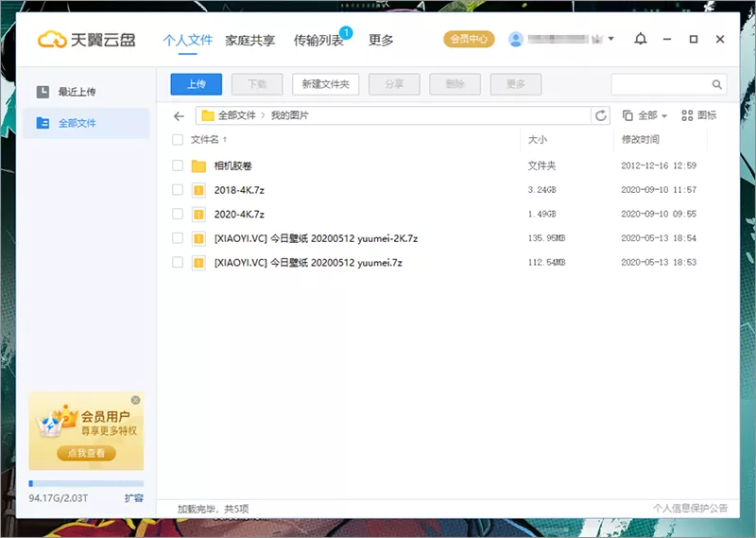Click the 新建文件夹 button
Screen dimensions: 756x538
(x=325, y=84)
